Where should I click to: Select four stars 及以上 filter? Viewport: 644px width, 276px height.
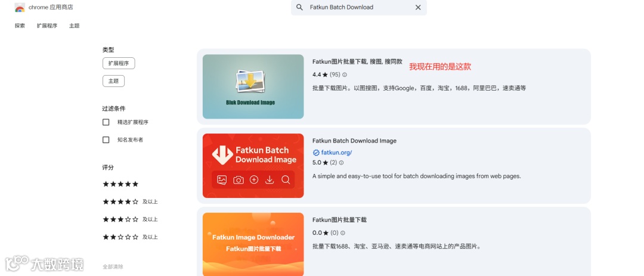click(x=130, y=201)
